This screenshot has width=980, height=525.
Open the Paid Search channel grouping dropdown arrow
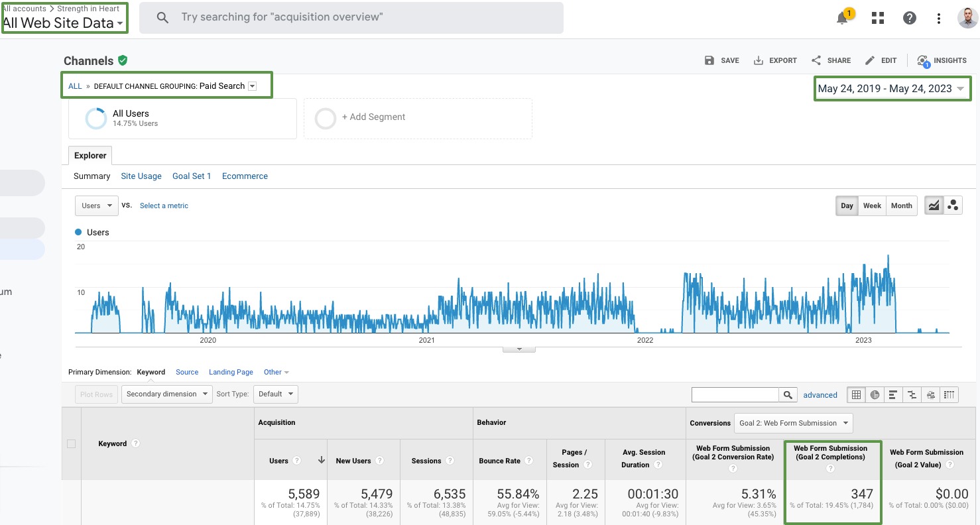pos(252,86)
